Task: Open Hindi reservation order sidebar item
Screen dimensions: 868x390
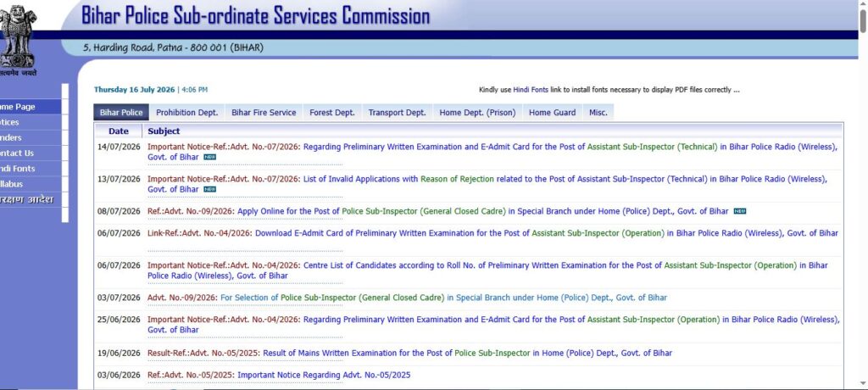Action: coord(31,200)
